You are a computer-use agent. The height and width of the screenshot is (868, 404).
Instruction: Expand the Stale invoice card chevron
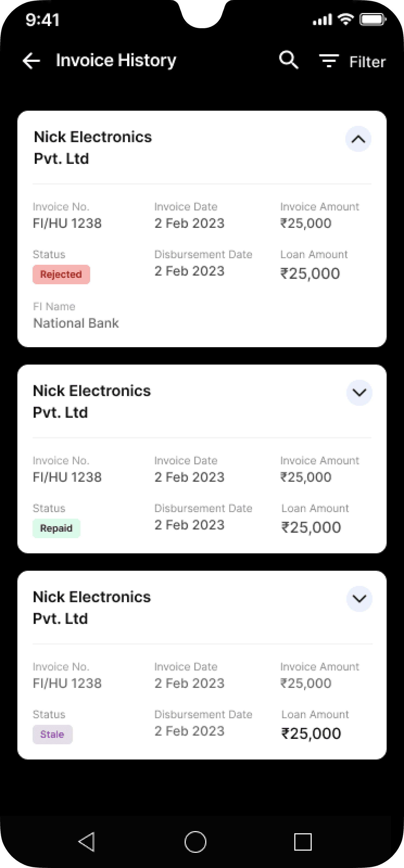coord(359,599)
